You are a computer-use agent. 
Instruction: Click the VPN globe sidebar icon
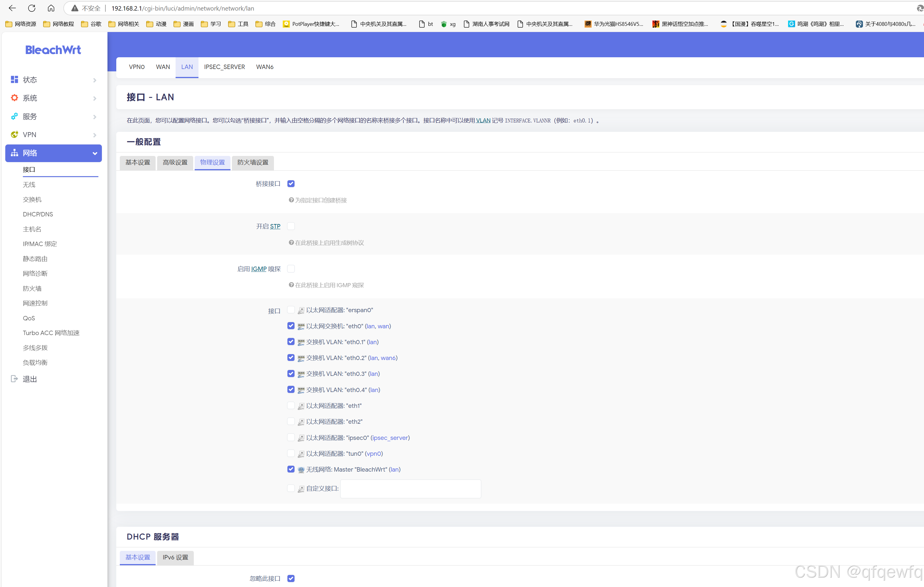click(15, 135)
